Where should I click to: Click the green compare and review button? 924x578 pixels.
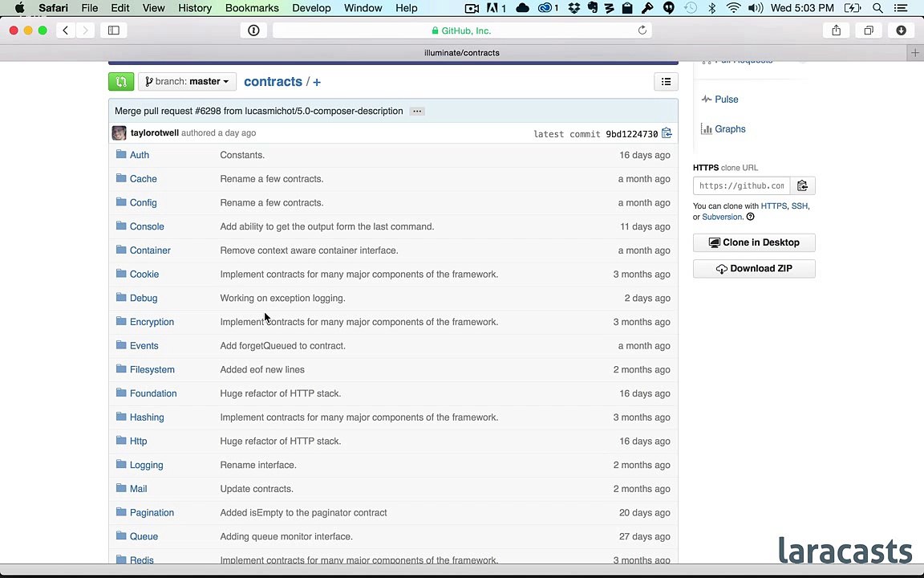coord(121,81)
